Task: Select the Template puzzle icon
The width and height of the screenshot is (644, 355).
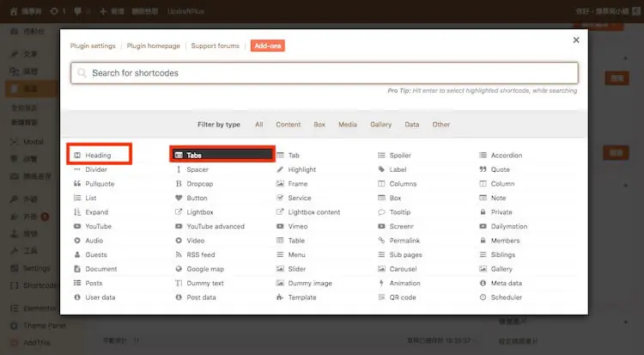Action: point(280,297)
